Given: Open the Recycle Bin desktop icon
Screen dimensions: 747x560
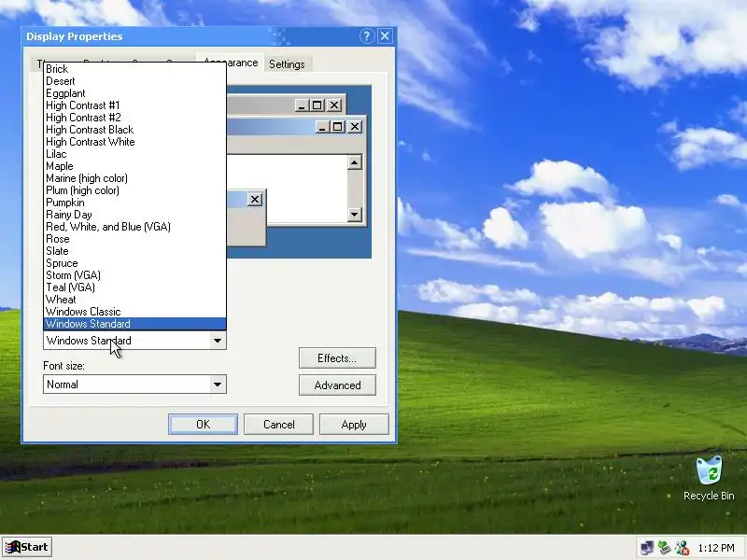Looking at the screenshot, I should 709,478.
